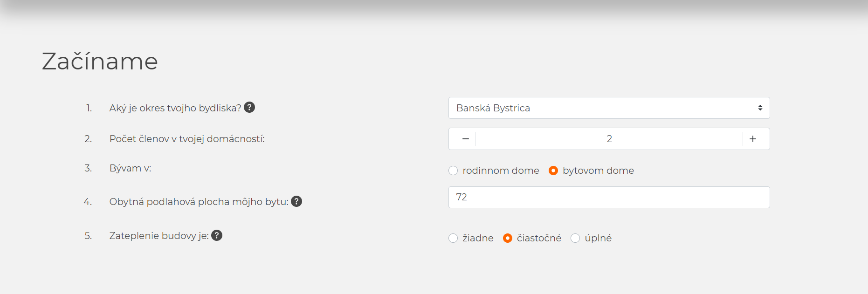Choose žiadne insulation radio option

pos(453,238)
